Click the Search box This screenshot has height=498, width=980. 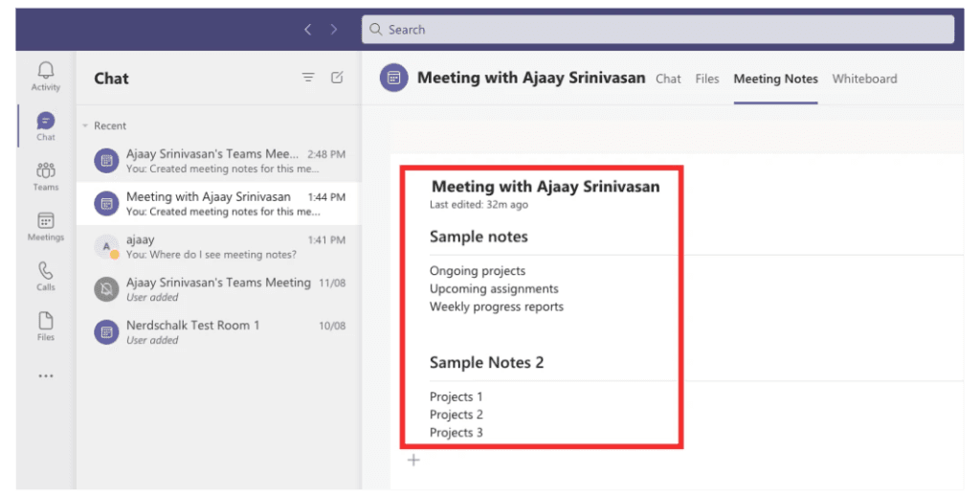658,30
